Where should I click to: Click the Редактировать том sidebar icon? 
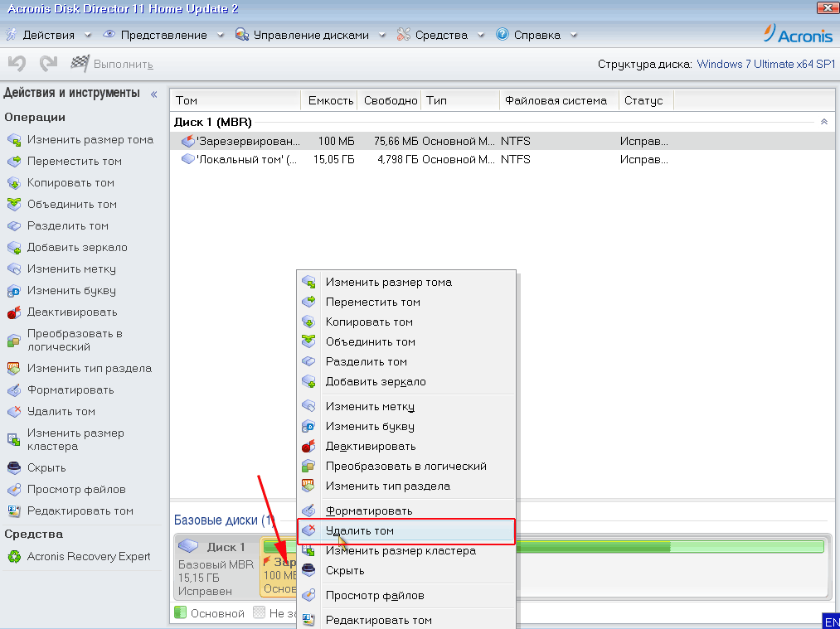click(x=14, y=511)
